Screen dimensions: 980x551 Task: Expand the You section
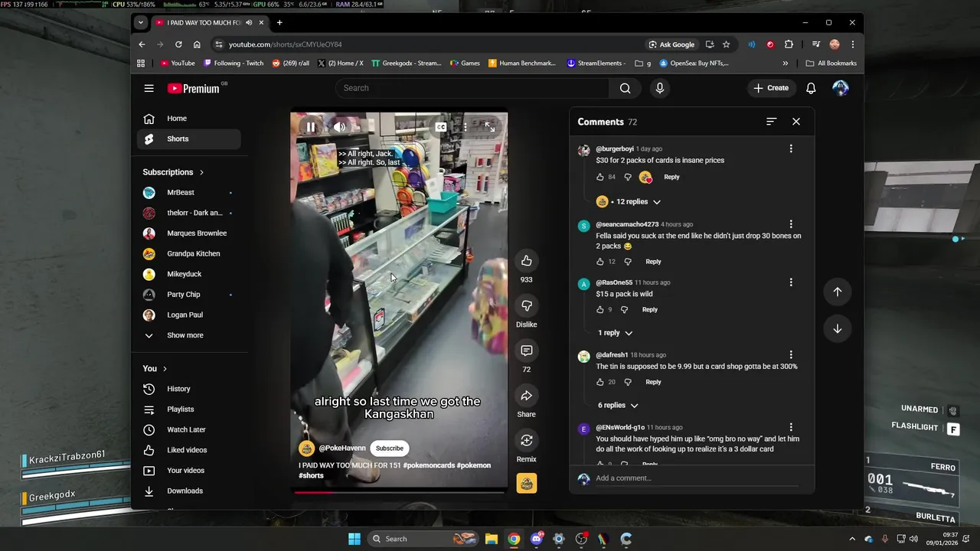pos(155,369)
